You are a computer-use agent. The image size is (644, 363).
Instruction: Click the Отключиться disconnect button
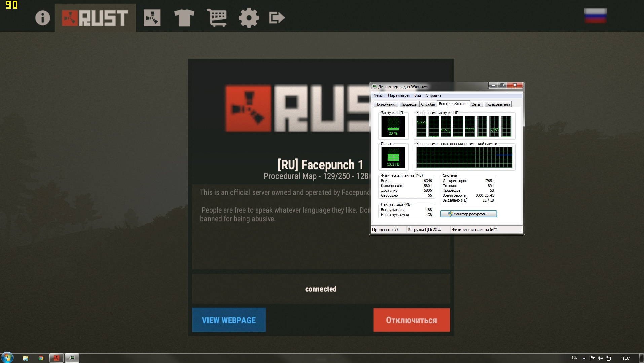tap(411, 320)
